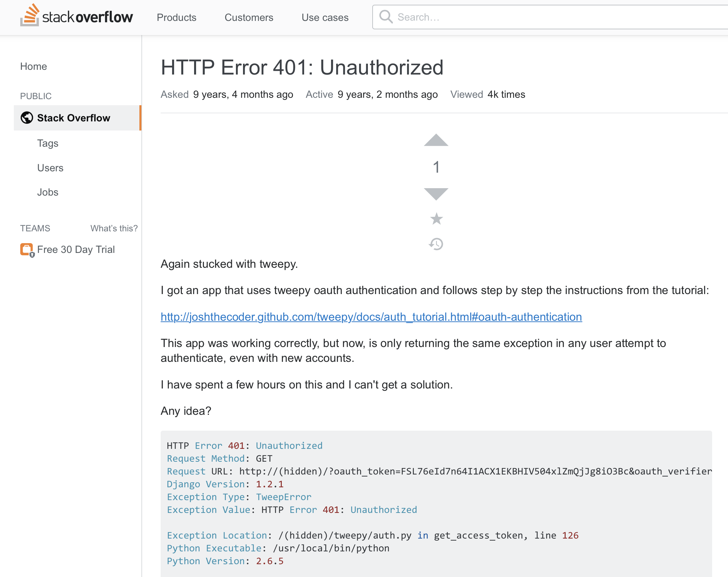728x577 pixels.
Task: Click the "Exception Location" code line
Action: pos(373,535)
